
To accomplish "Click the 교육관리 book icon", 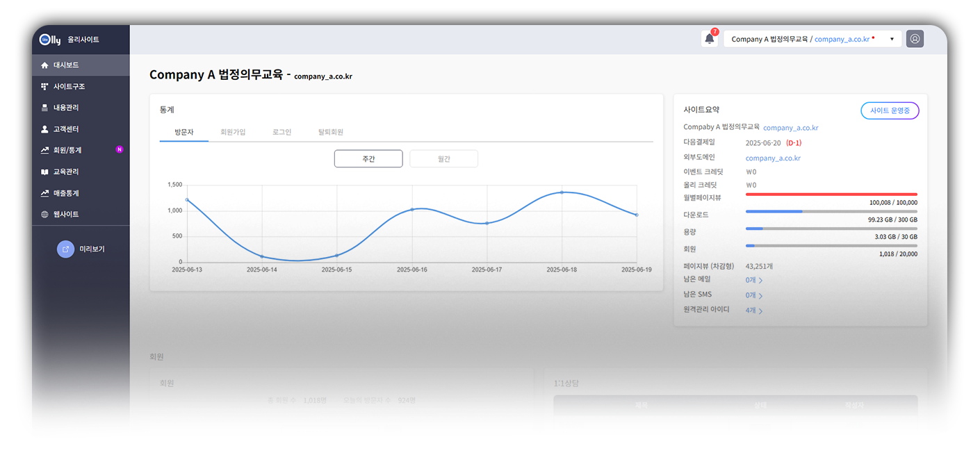I will point(45,172).
